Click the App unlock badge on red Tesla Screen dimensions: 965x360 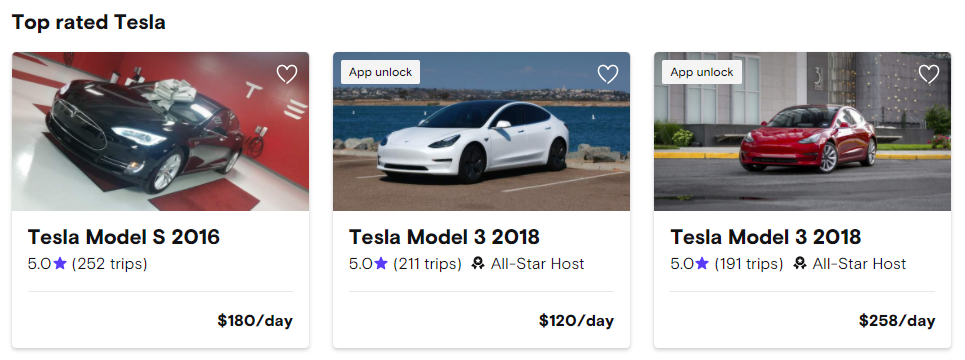click(x=702, y=72)
